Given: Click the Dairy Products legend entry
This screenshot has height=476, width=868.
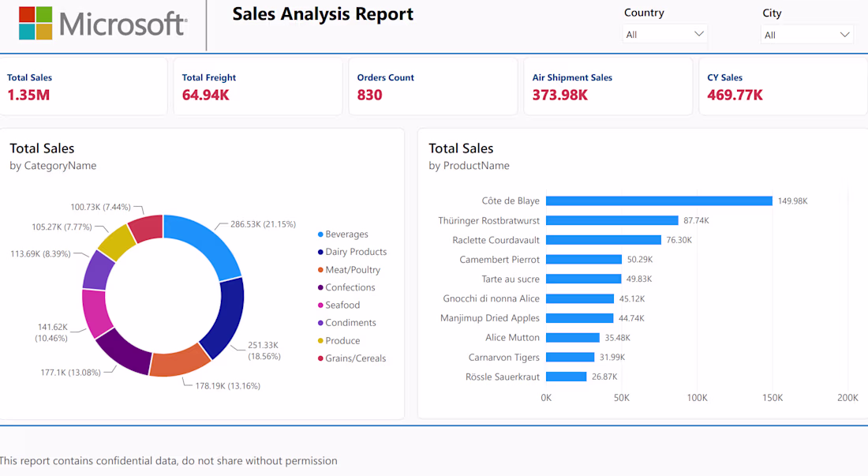Looking at the screenshot, I should pos(352,252).
